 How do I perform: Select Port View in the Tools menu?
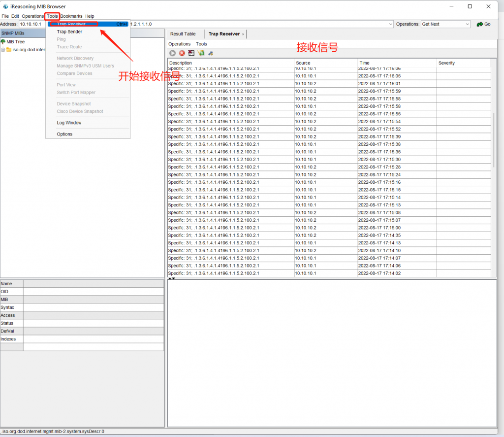pos(88,85)
